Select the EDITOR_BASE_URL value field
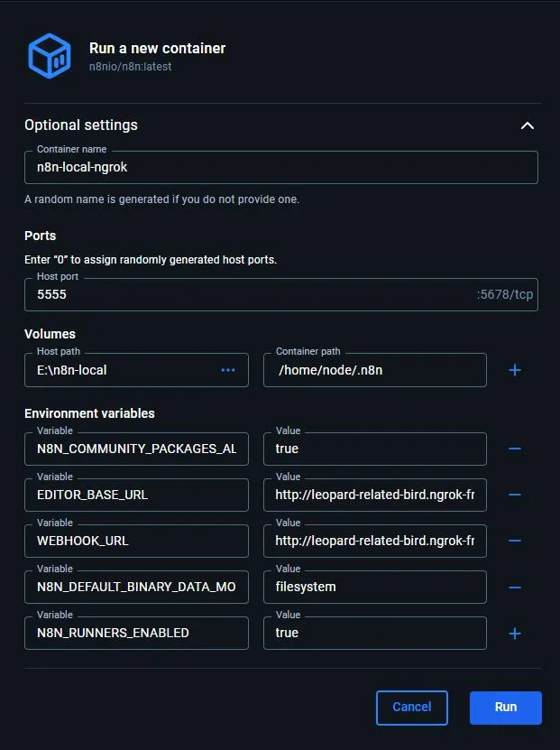 (x=374, y=495)
